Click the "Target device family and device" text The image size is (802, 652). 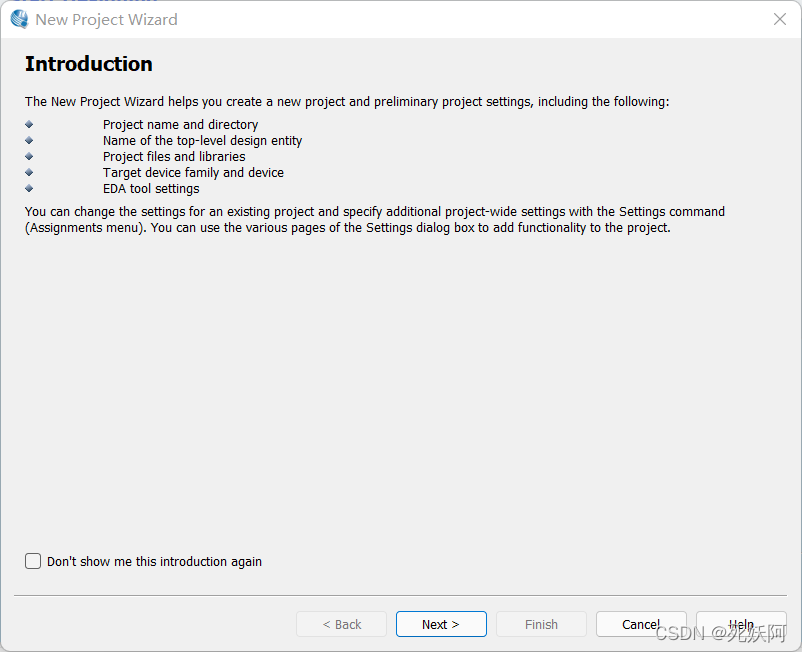(x=193, y=173)
